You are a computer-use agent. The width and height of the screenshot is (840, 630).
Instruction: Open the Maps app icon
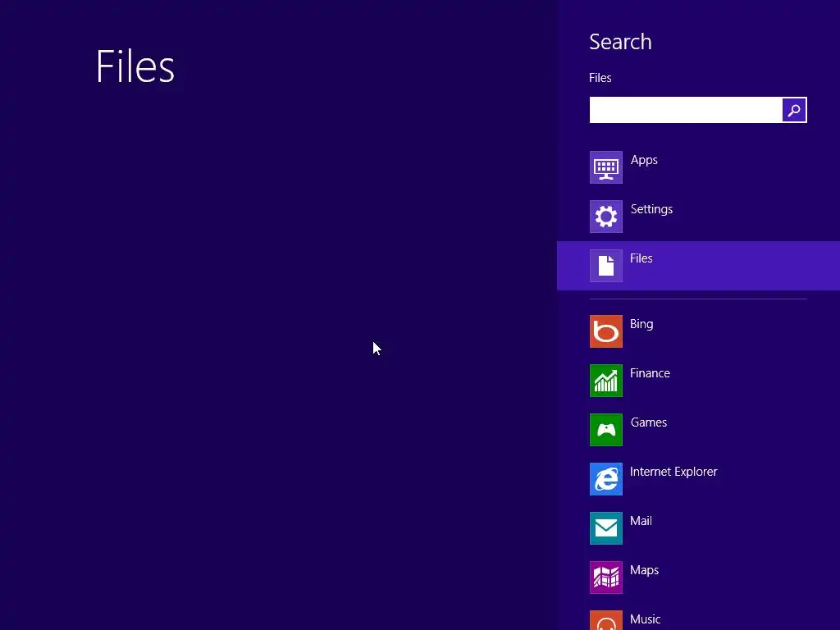(606, 577)
